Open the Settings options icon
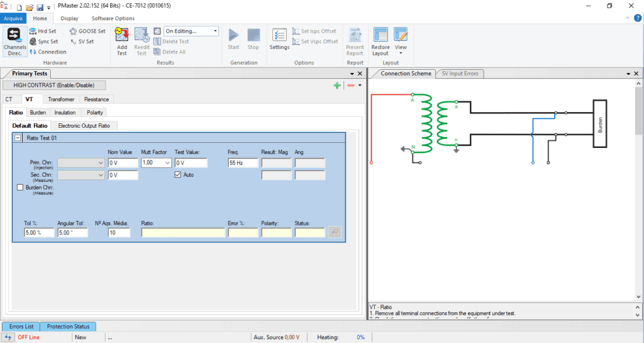Viewport: 644px width, 343px height. click(x=279, y=39)
